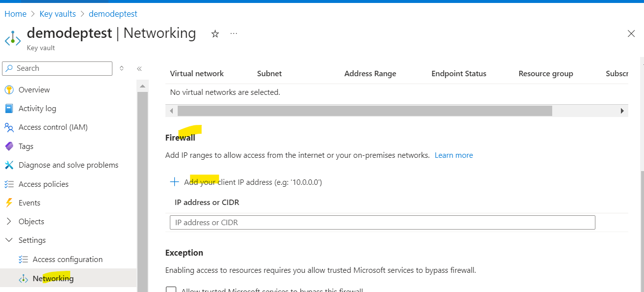644x292 pixels.
Task: Click the Events lightning bolt icon
Action: coord(9,203)
